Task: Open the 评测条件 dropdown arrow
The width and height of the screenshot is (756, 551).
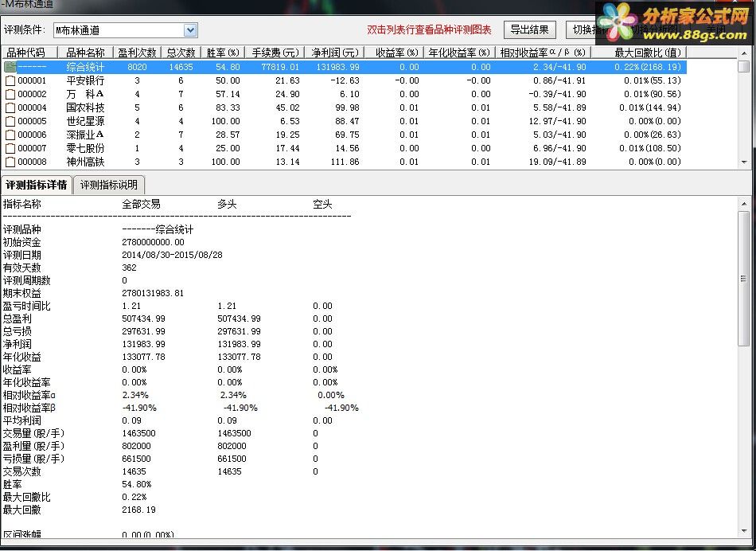Action: 190,30
